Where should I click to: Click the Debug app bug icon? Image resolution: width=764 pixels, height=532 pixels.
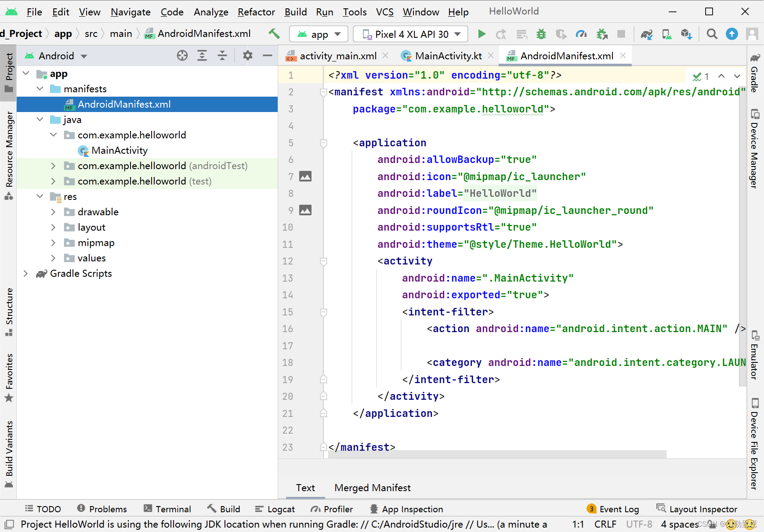[x=541, y=34]
